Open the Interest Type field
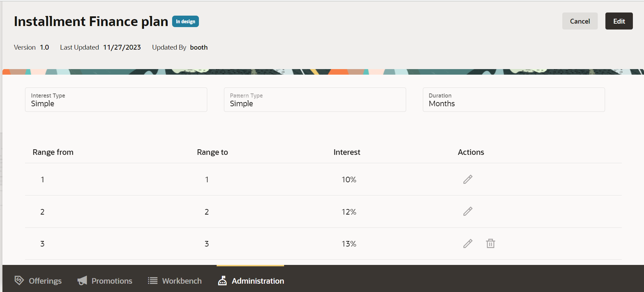The height and width of the screenshot is (292, 644). pyautogui.click(x=116, y=100)
